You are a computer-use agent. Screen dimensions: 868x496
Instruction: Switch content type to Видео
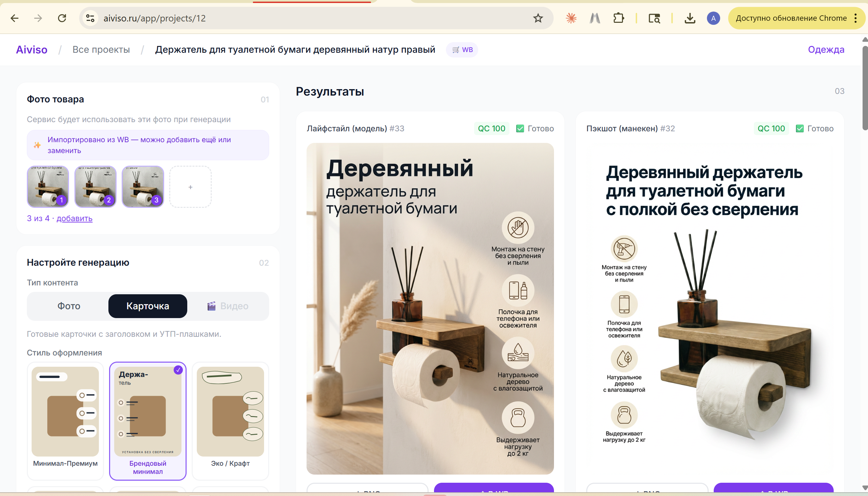(228, 306)
